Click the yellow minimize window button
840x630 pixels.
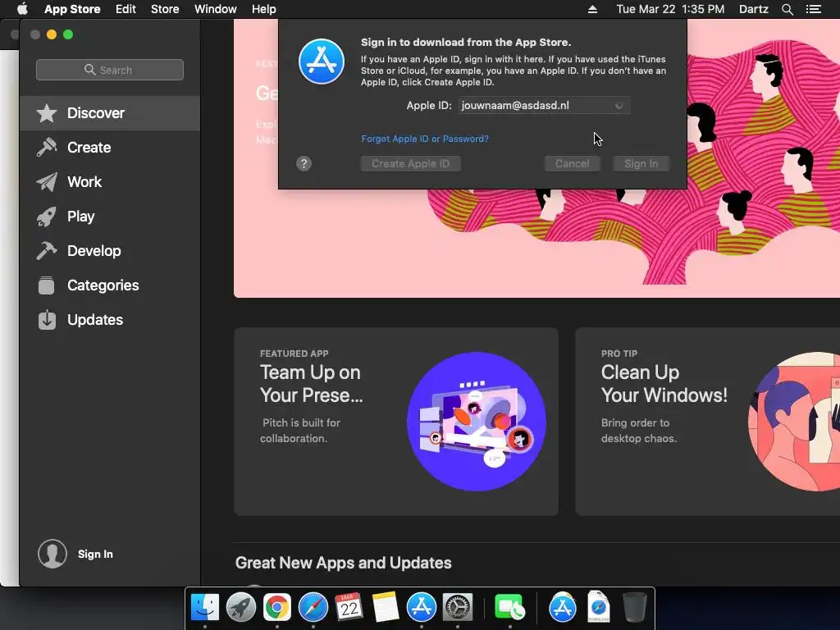pyautogui.click(x=52, y=34)
